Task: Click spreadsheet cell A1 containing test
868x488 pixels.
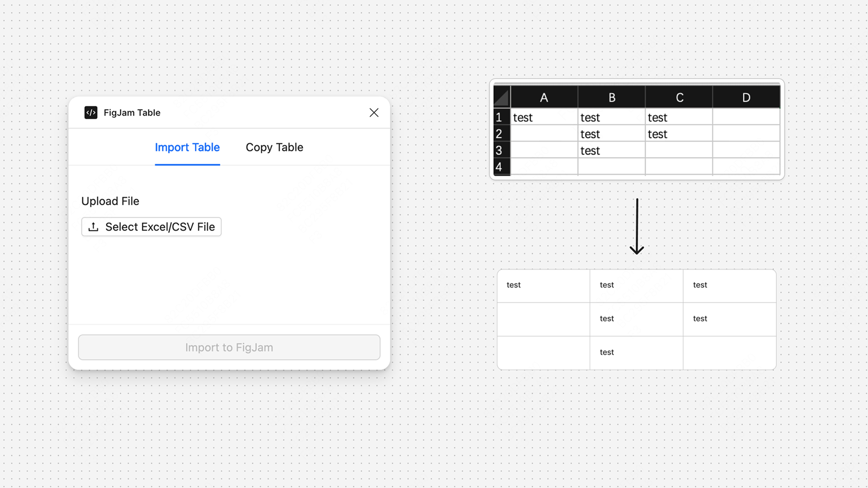Action: coord(544,117)
